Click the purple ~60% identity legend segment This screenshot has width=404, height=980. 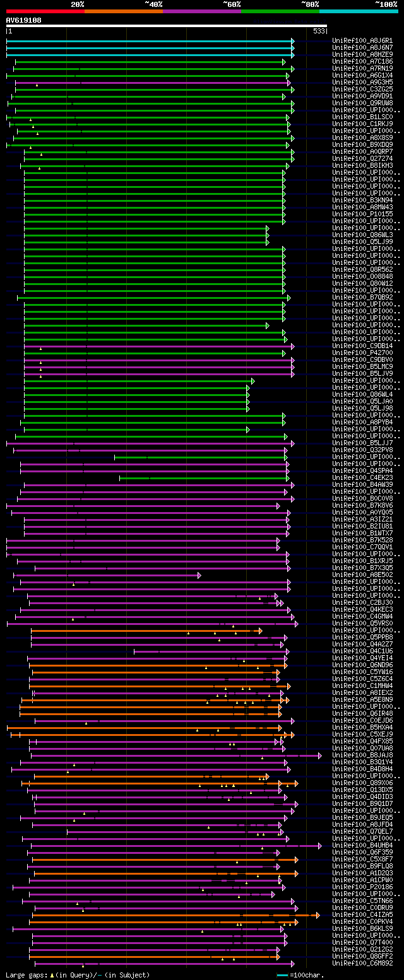click(x=202, y=11)
